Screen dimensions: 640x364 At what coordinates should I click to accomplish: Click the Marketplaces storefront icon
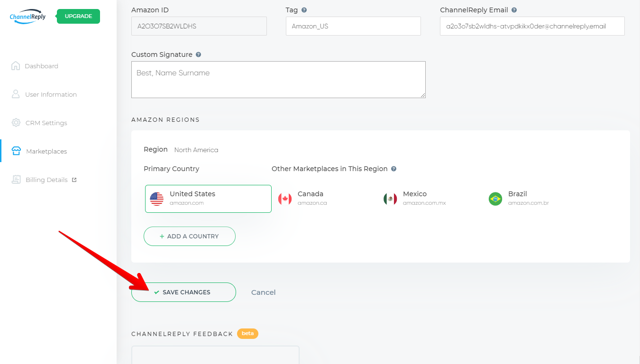(16, 151)
